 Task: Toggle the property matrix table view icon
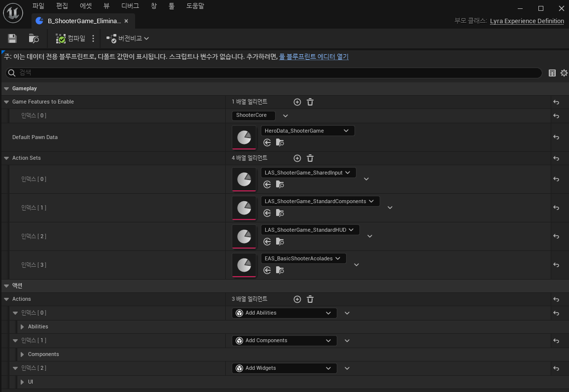[x=552, y=73]
